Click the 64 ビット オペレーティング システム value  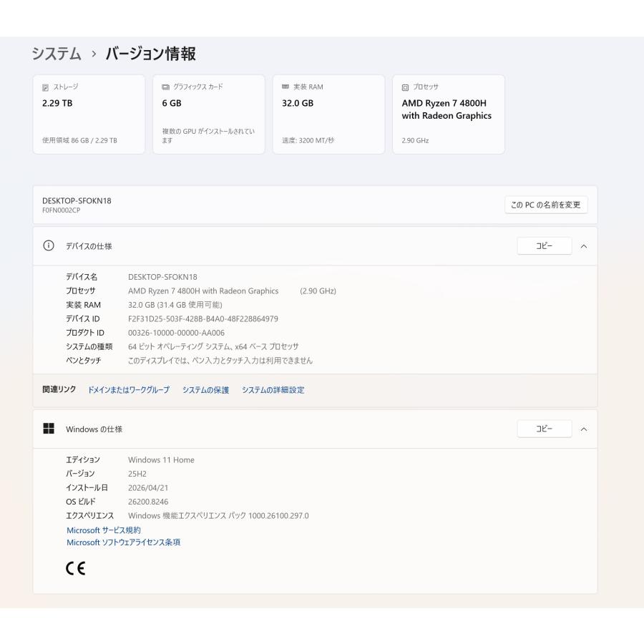213,346
